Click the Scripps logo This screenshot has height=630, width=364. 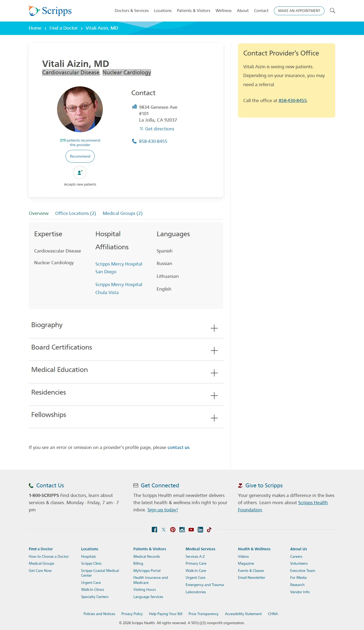[x=50, y=11]
